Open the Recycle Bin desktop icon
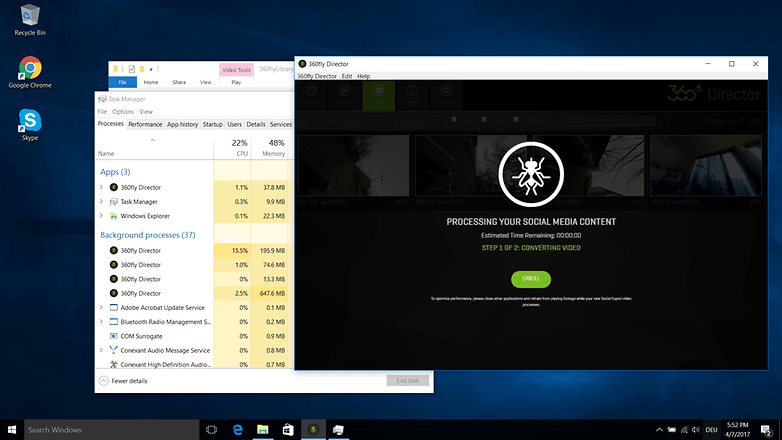 pyautogui.click(x=30, y=20)
